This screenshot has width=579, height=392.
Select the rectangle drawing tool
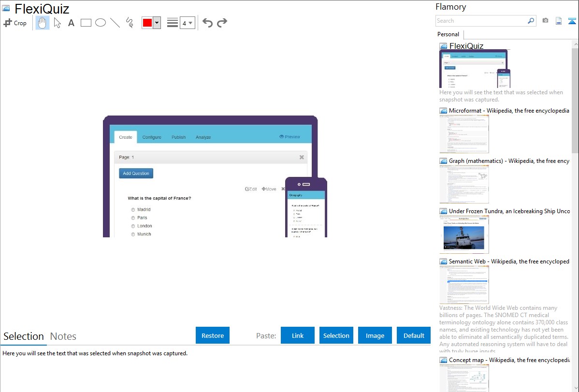coord(86,23)
